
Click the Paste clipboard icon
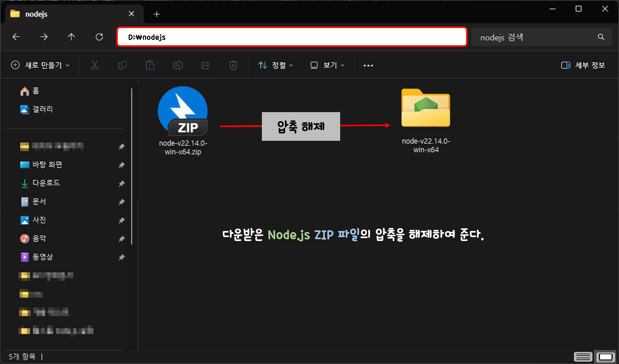(150, 65)
